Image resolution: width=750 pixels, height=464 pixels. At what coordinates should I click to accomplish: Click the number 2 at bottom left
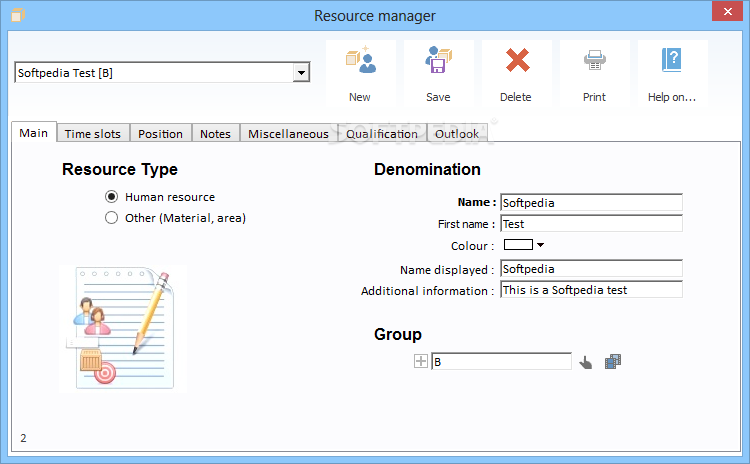pyautogui.click(x=23, y=438)
